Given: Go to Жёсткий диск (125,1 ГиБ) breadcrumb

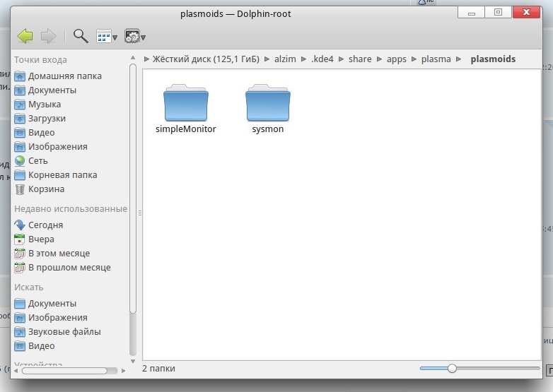Looking at the screenshot, I should click(206, 59).
